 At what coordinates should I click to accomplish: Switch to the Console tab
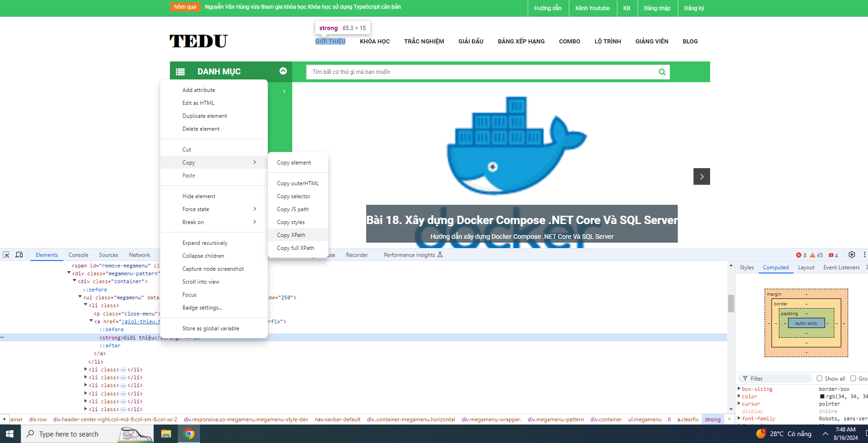[x=78, y=255]
